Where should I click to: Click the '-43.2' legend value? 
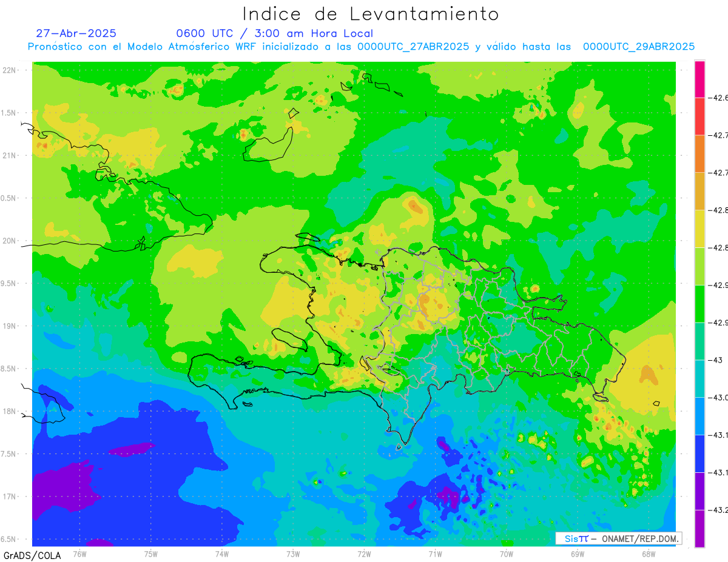pos(719,510)
